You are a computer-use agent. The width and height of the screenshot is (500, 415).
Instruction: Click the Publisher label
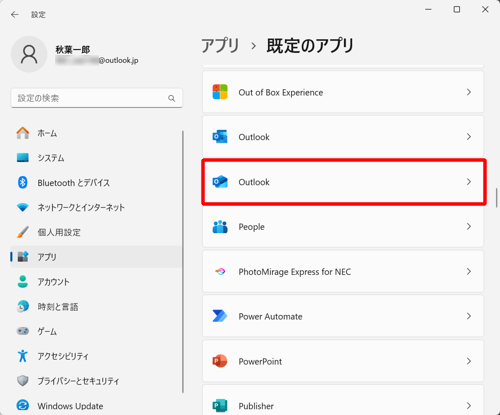coord(256,406)
